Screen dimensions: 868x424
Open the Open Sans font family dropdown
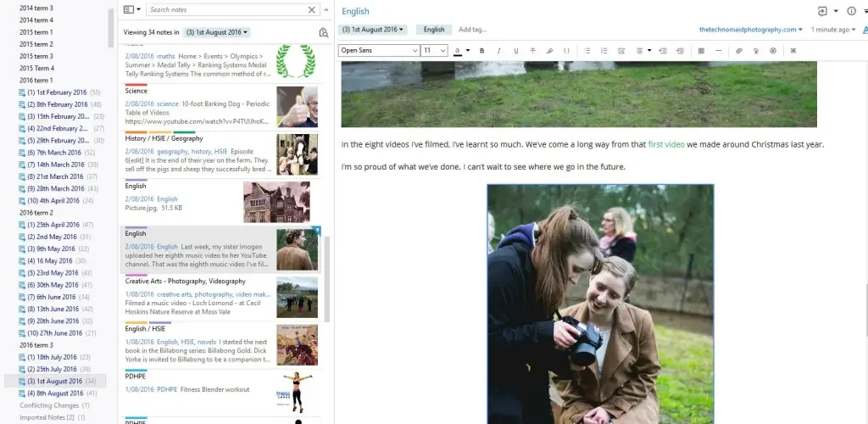[x=379, y=50]
